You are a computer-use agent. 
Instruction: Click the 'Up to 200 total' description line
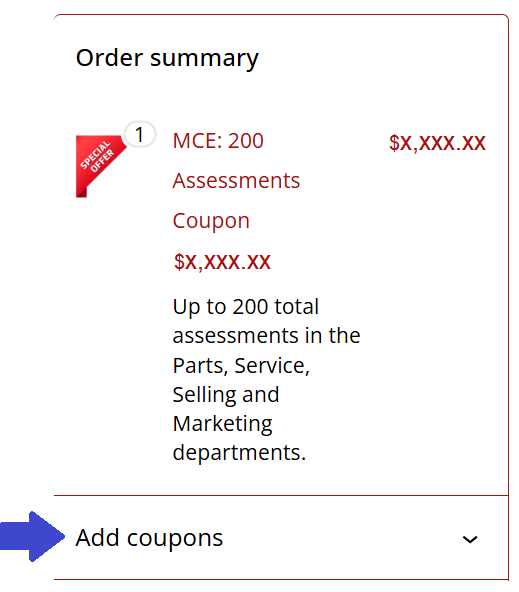pyautogui.click(x=246, y=307)
